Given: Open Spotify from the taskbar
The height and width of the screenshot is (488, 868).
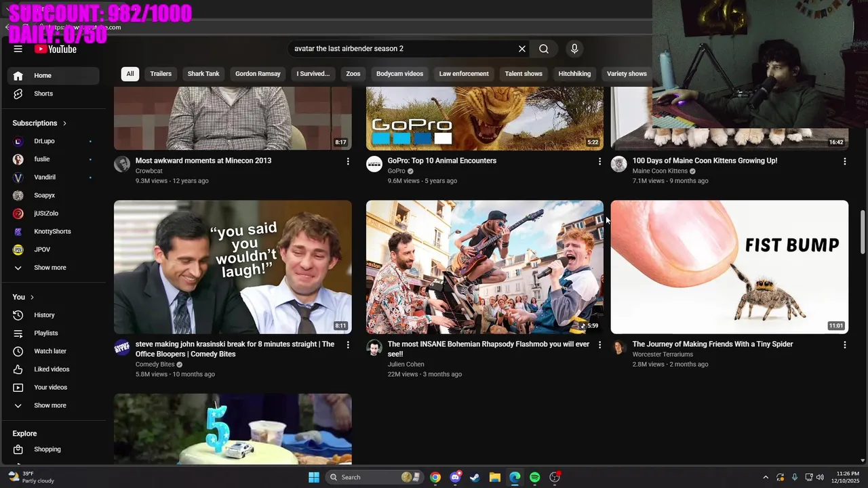Looking at the screenshot, I should [534, 477].
